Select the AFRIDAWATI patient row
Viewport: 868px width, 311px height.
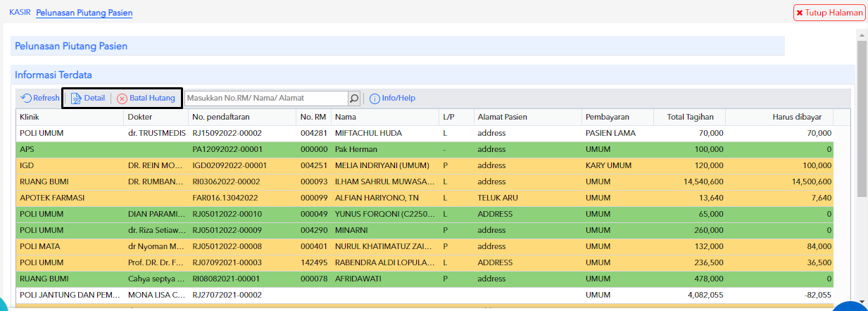[x=424, y=279]
